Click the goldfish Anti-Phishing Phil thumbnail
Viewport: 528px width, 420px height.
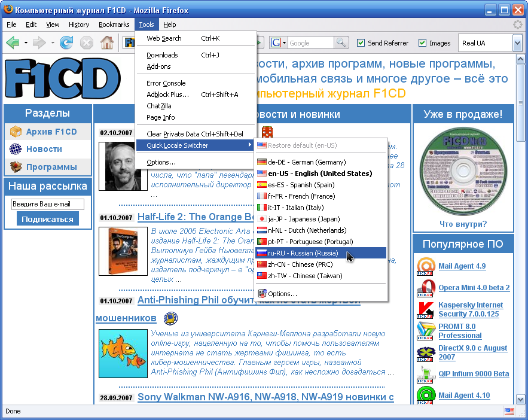pyautogui.click(x=123, y=354)
